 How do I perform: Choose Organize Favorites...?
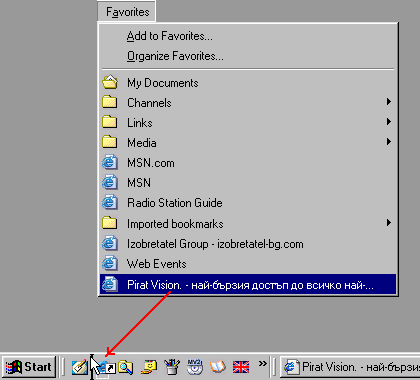coord(248,56)
